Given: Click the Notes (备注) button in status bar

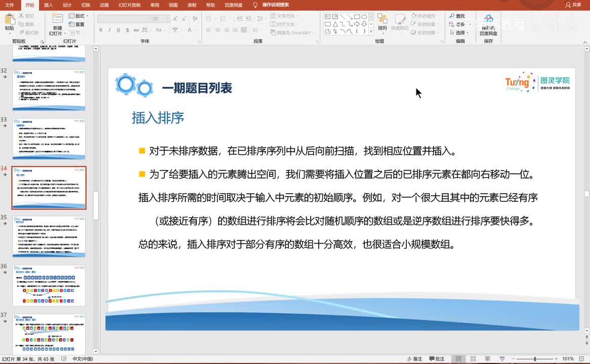Looking at the screenshot, I should [414, 359].
